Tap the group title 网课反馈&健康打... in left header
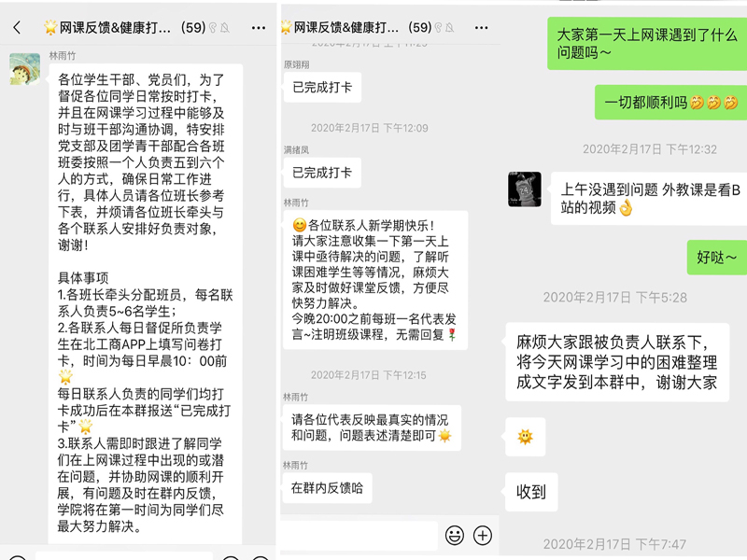This screenshot has height=560, width=747. tap(114, 28)
